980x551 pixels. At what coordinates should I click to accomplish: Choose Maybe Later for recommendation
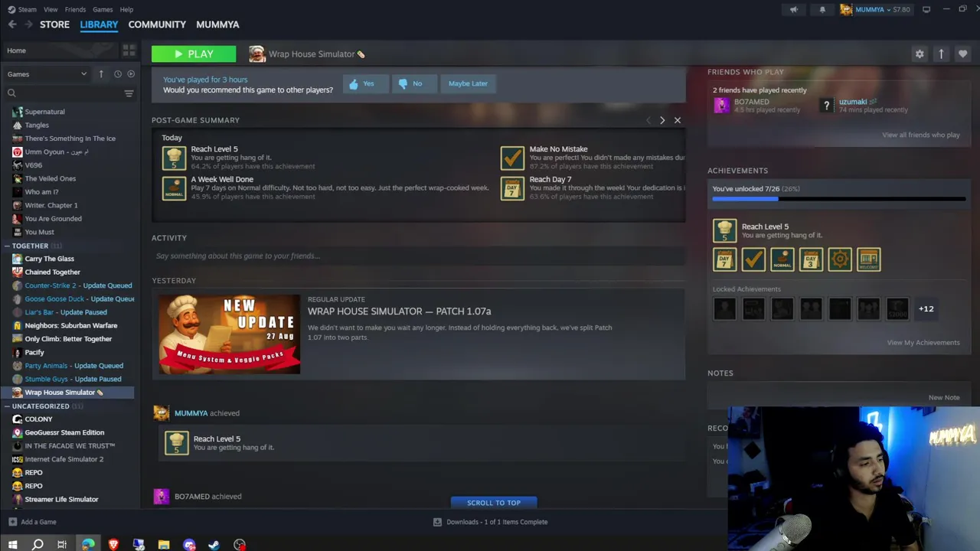pos(468,83)
